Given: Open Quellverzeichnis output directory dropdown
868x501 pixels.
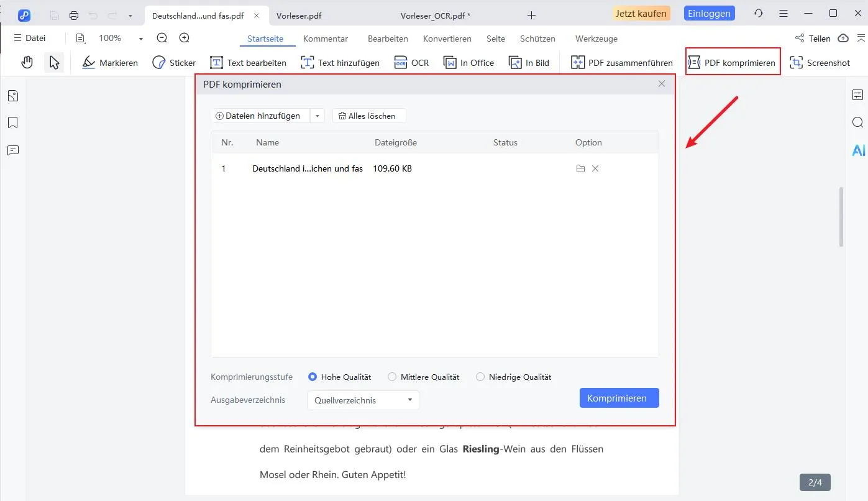Looking at the screenshot, I should [363, 400].
